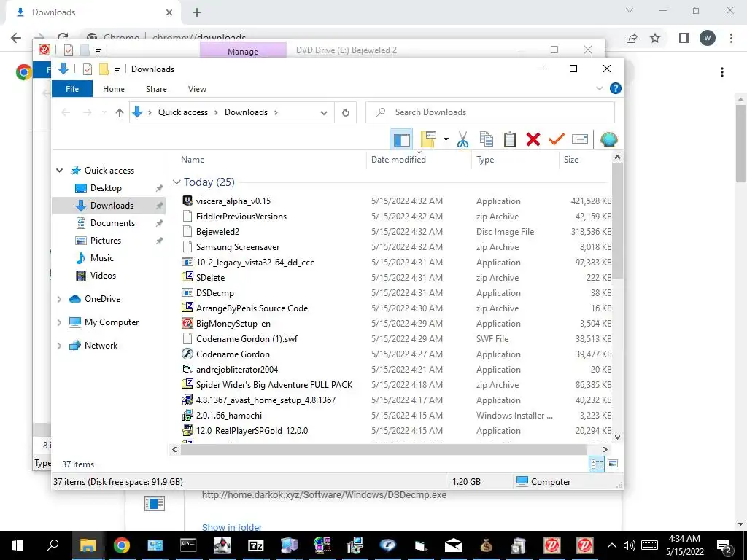Expand OneDrive tree node
This screenshot has width=747, height=560.
click(60, 299)
